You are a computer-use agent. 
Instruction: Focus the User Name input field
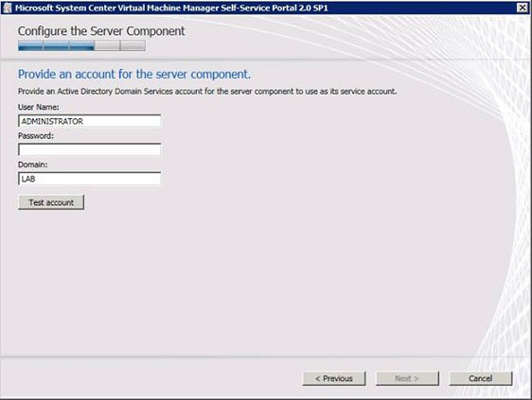coord(90,121)
